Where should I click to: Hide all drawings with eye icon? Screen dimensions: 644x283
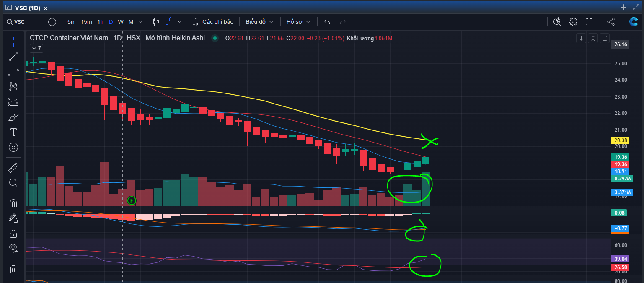point(13,249)
